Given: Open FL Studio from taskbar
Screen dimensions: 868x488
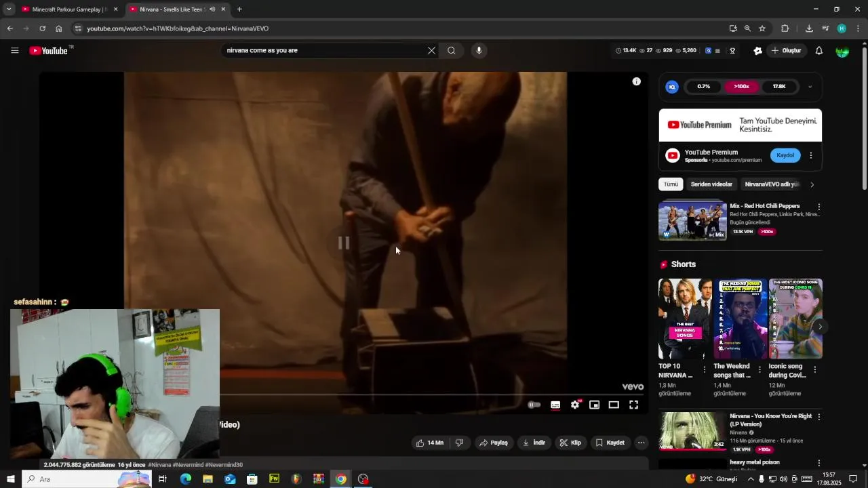Looking at the screenshot, I should [x=296, y=479].
